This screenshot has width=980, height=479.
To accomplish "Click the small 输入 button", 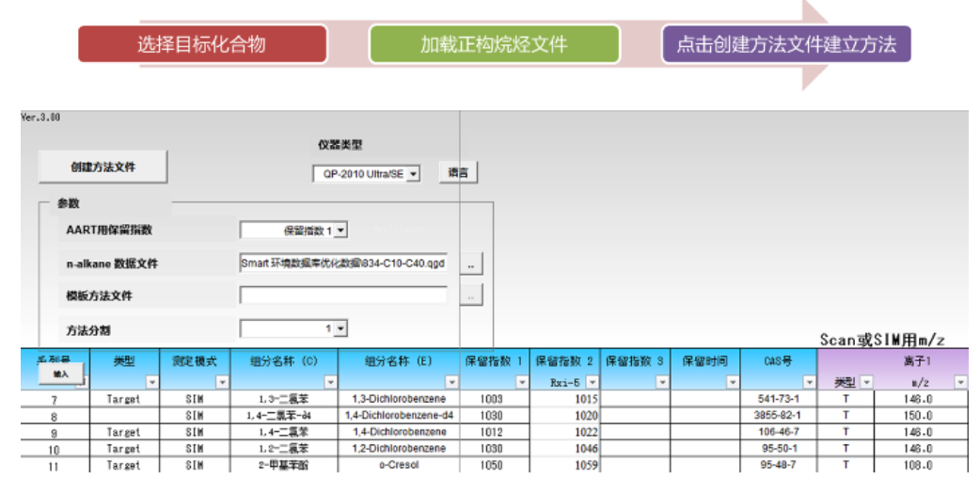I will (x=61, y=374).
